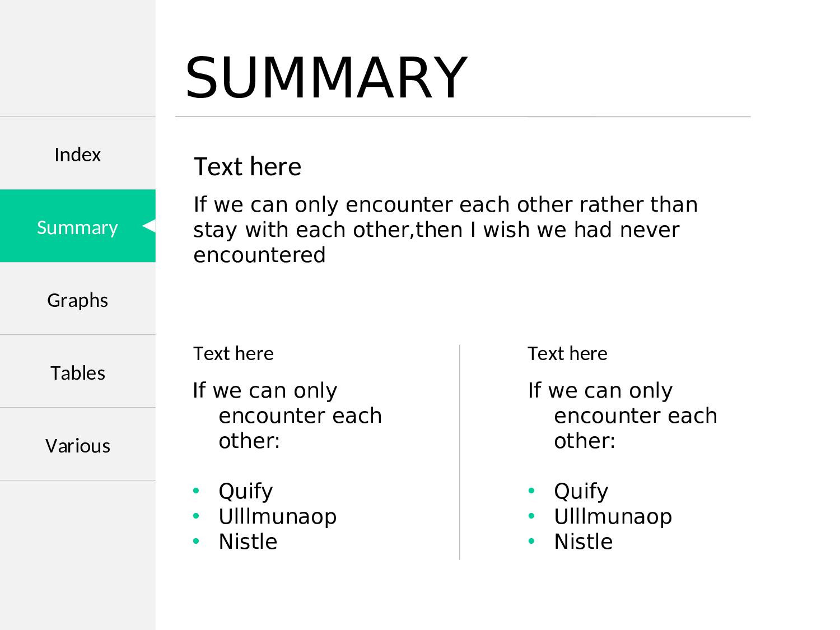Select 'Ulllmunaop' in the left column list
This screenshot has width=840, height=630.
(x=278, y=516)
